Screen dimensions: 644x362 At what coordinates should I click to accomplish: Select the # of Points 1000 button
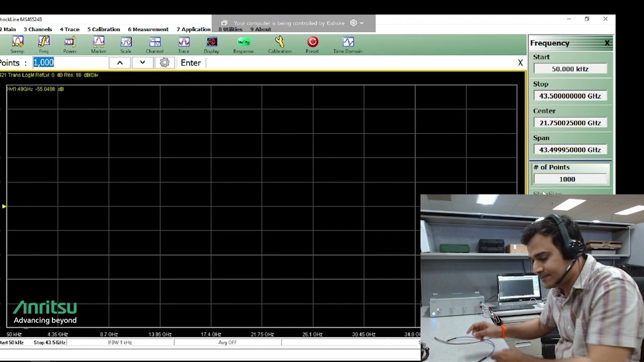[x=570, y=173]
